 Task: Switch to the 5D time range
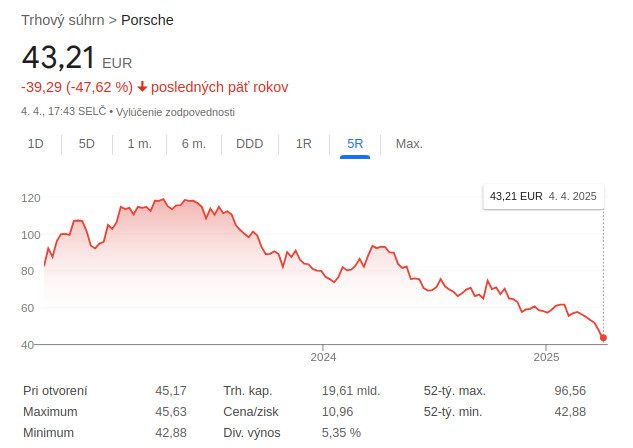click(x=87, y=144)
